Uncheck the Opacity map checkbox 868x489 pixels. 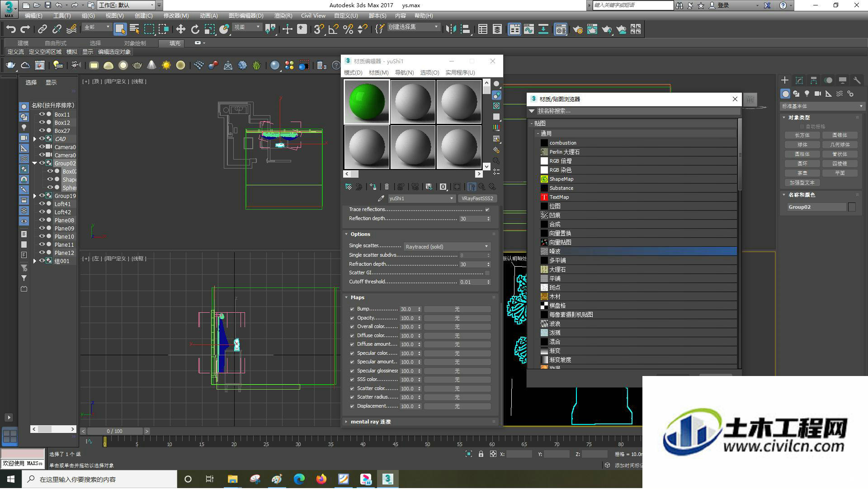[x=352, y=318]
